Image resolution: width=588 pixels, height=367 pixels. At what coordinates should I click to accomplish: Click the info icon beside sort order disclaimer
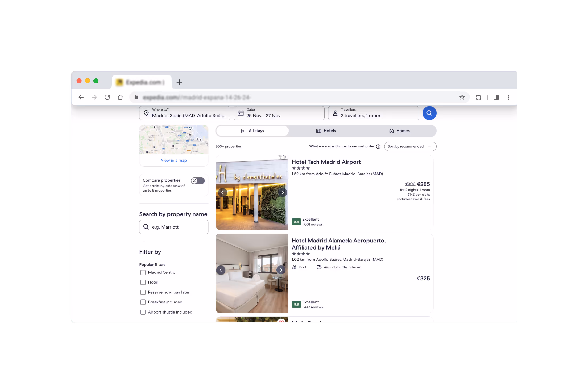point(378,146)
